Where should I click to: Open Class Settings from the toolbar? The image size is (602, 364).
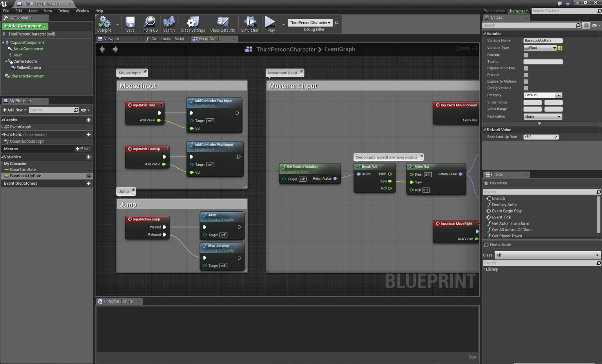coord(192,23)
